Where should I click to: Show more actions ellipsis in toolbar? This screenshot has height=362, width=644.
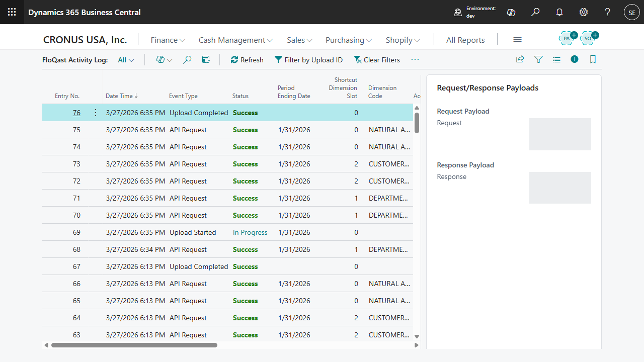pos(415,60)
